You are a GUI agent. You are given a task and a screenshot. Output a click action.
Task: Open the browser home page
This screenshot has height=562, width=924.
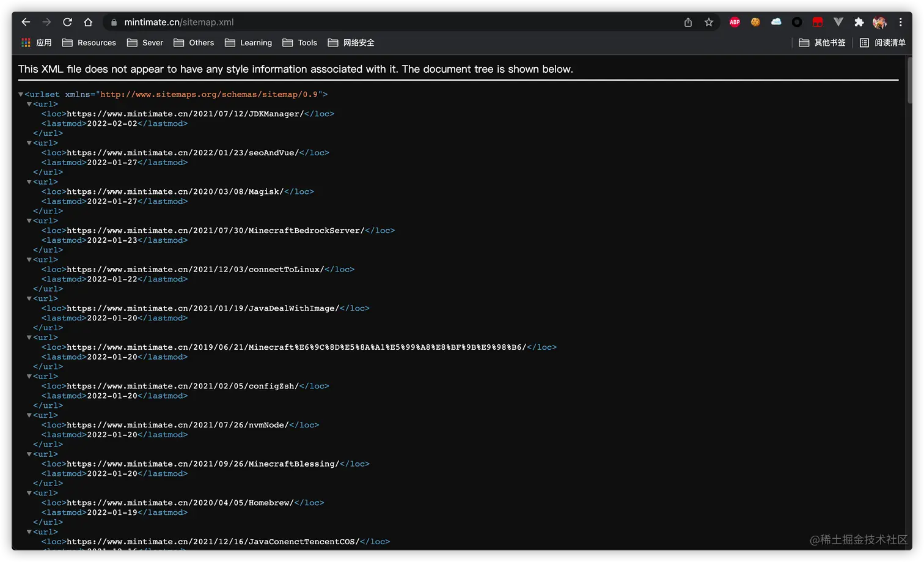coord(88,22)
